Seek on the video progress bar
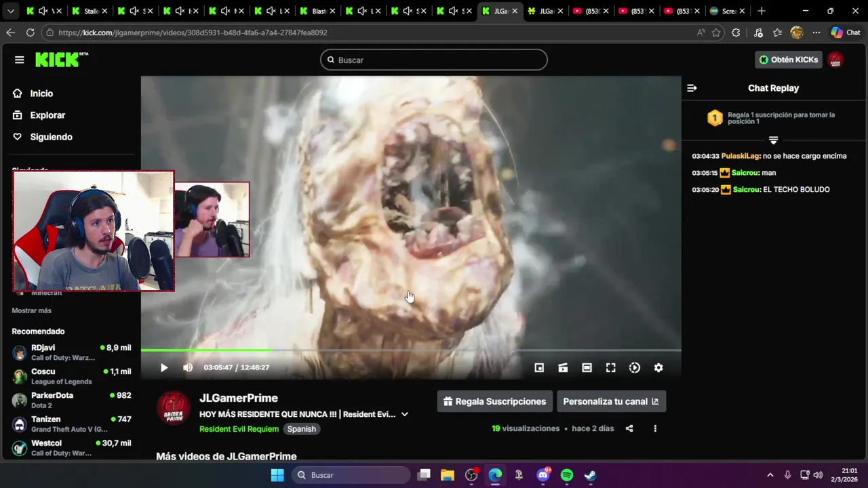The height and width of the screenshot is (488, 868). tap(411, 350)
